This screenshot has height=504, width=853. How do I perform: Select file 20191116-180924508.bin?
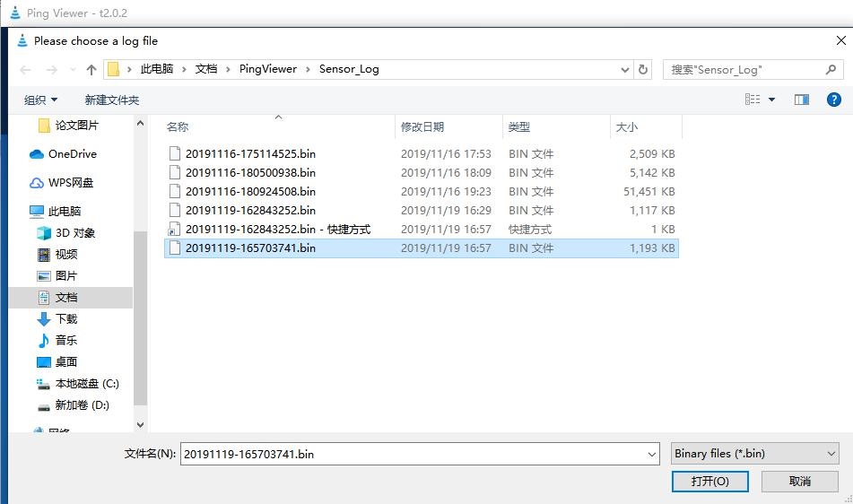tap(250, 192)
